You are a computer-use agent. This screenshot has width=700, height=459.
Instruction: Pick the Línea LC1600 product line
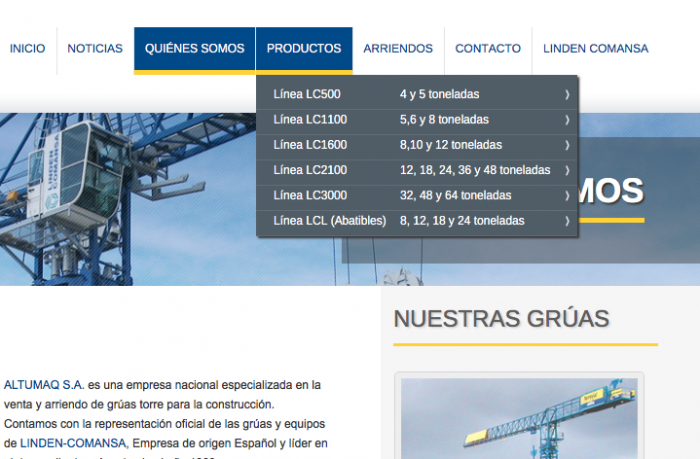310,145
